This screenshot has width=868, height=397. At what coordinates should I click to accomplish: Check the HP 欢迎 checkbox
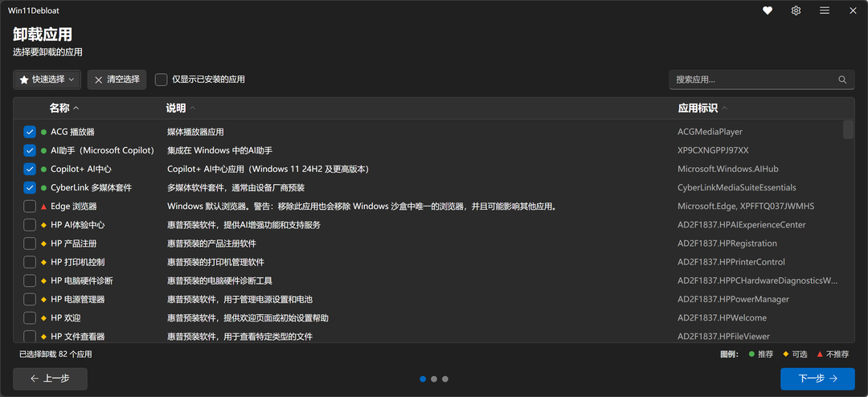click(x=30, y=317)
